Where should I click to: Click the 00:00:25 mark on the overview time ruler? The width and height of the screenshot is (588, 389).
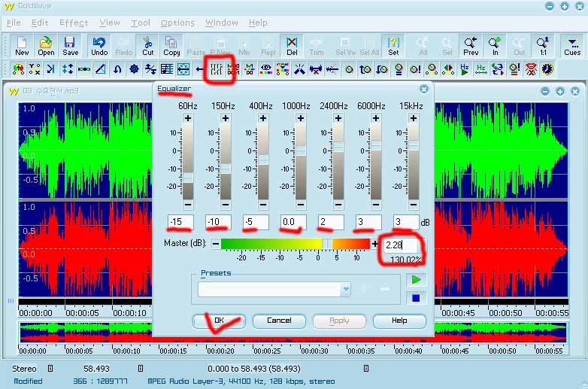pos(267,351)
